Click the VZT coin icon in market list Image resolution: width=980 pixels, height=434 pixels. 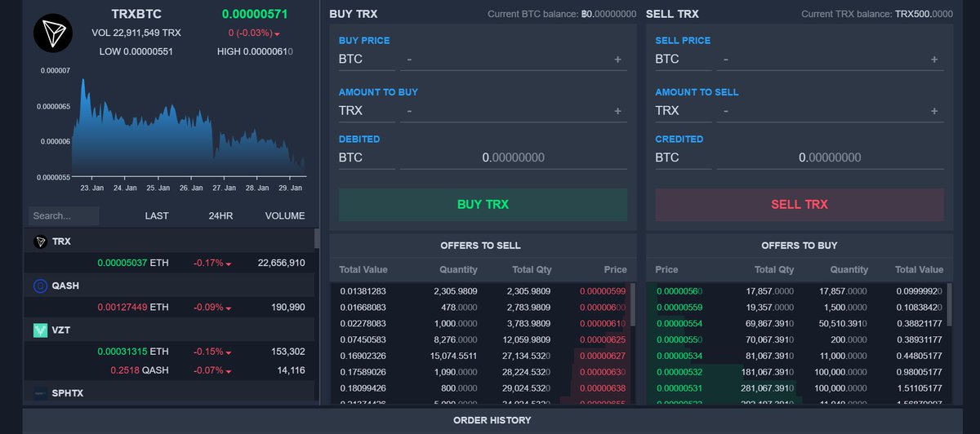40,330
